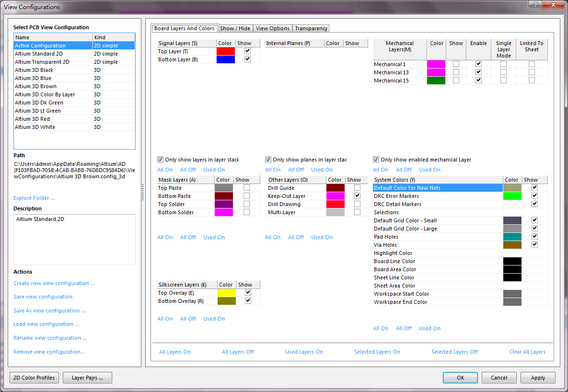Click Selected Layers Off link
Viewport: 568px width, 392px height.
[454, 352]
